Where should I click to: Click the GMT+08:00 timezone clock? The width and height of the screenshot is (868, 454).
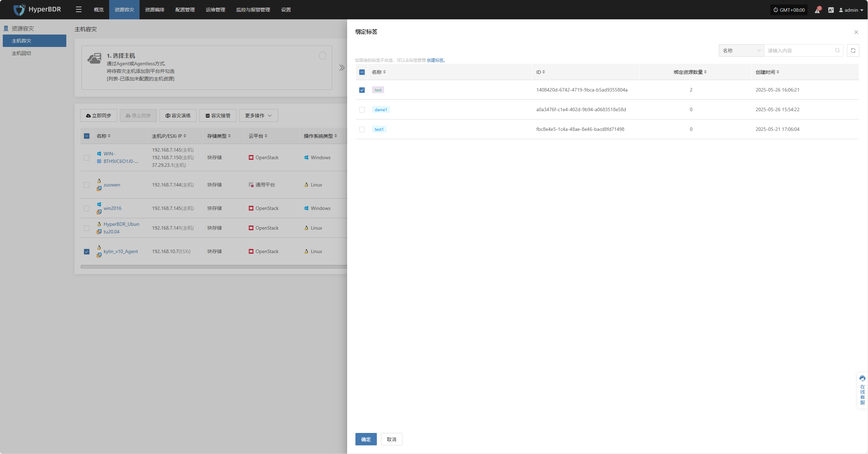click(789, 10)
